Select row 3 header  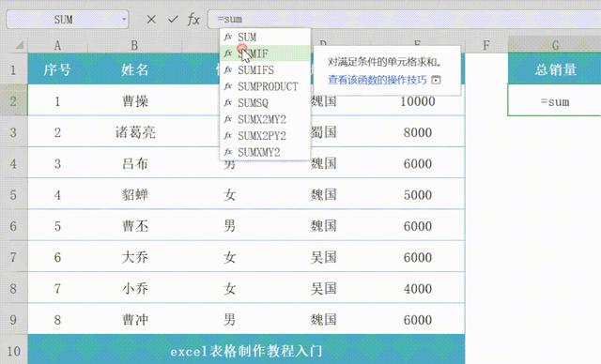[x=13, y=132]
